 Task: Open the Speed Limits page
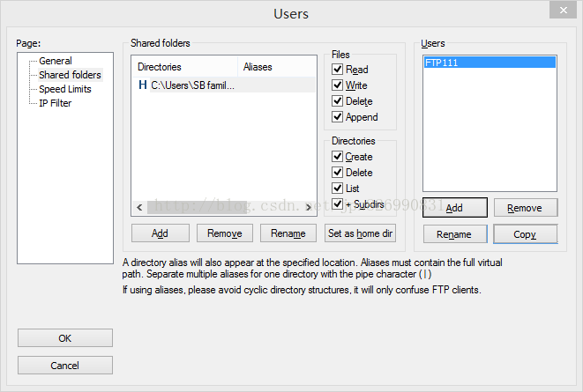[x=65, y=89]
